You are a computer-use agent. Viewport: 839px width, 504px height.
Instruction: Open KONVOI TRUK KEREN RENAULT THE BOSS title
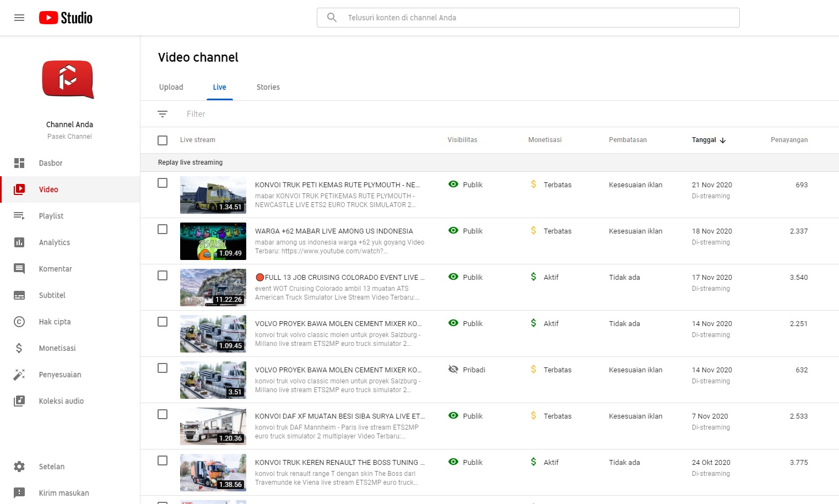(x=340, y=463)
